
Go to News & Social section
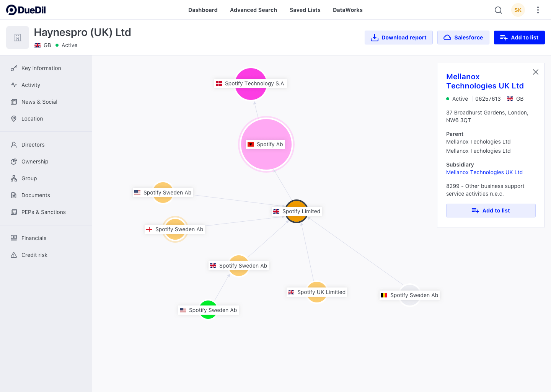(x=46, y=102)
